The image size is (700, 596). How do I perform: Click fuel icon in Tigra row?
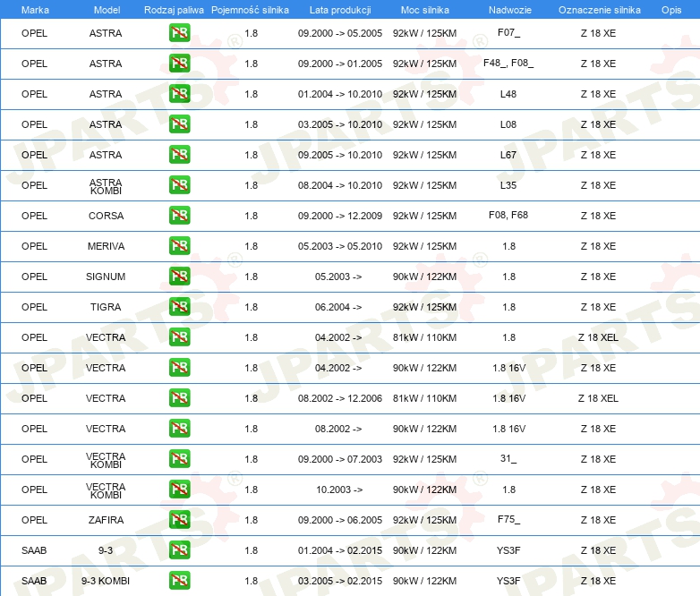pos(179,306)
